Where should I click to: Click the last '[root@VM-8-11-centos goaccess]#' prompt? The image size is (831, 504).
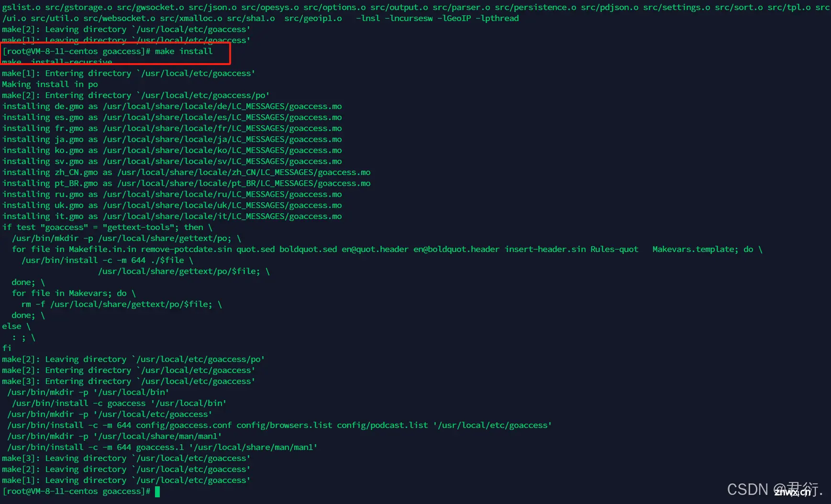(x=77, y=491)
